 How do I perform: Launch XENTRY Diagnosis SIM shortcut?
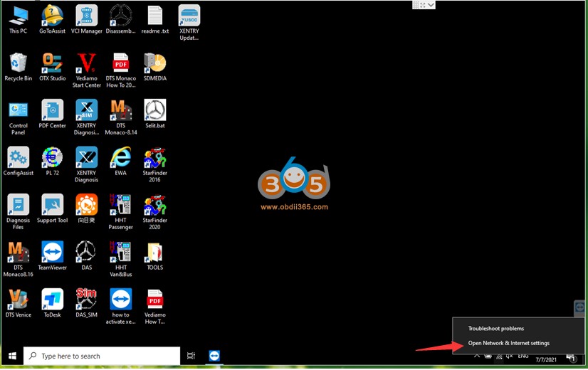pos(87,117)
